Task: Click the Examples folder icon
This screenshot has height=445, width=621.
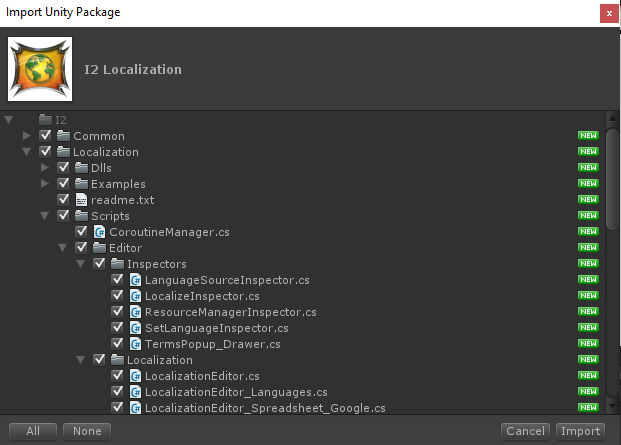Action: click(81, 184)
